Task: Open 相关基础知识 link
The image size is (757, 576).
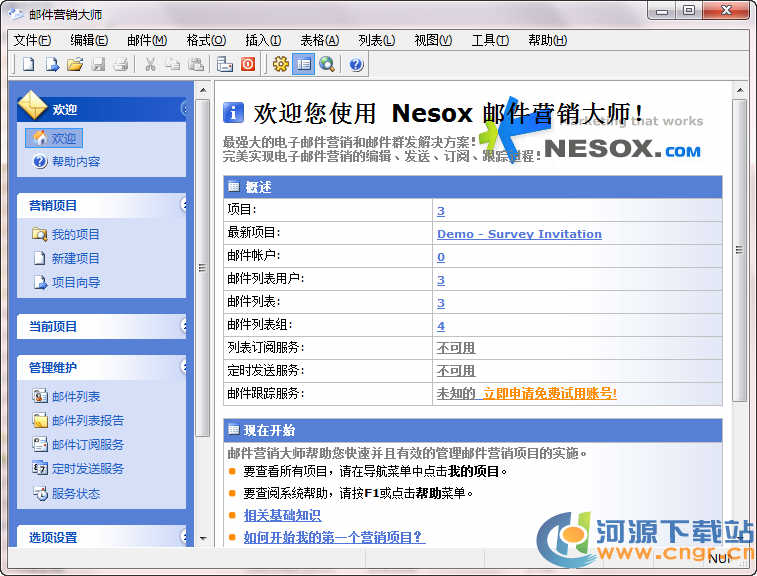Action: pos(282,515)
